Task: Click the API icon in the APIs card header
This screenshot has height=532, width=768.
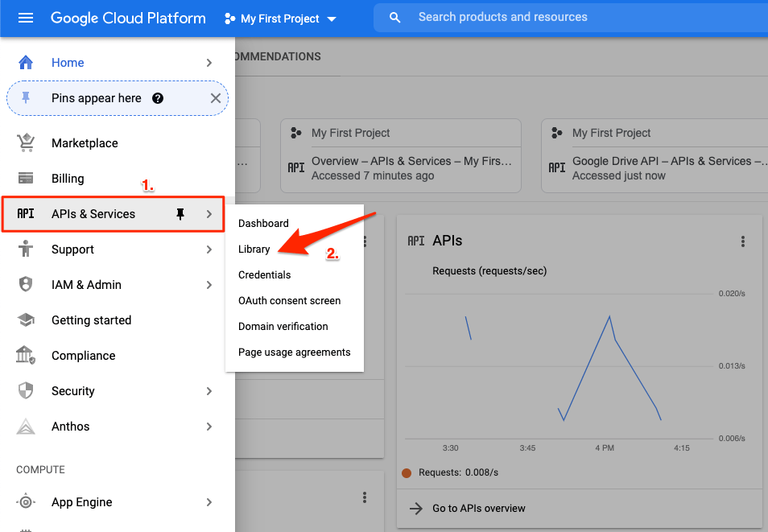Action: click(x=416, y=241)
